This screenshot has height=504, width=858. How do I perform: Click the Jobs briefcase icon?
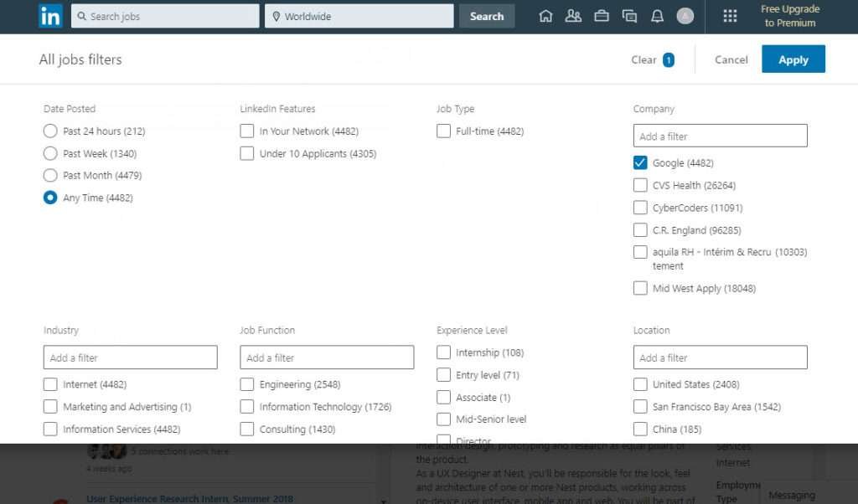602,15
